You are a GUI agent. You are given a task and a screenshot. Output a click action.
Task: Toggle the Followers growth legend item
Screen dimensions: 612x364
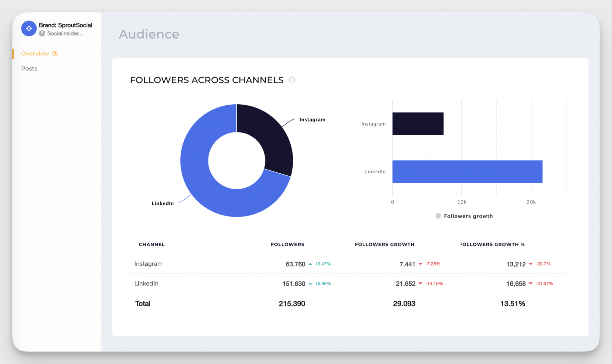coord(464,216)
